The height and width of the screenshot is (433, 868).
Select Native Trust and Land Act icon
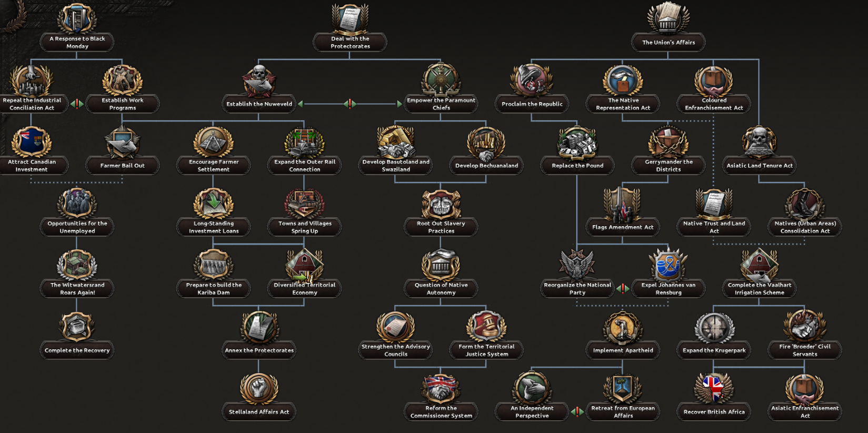tap(714, 203)
